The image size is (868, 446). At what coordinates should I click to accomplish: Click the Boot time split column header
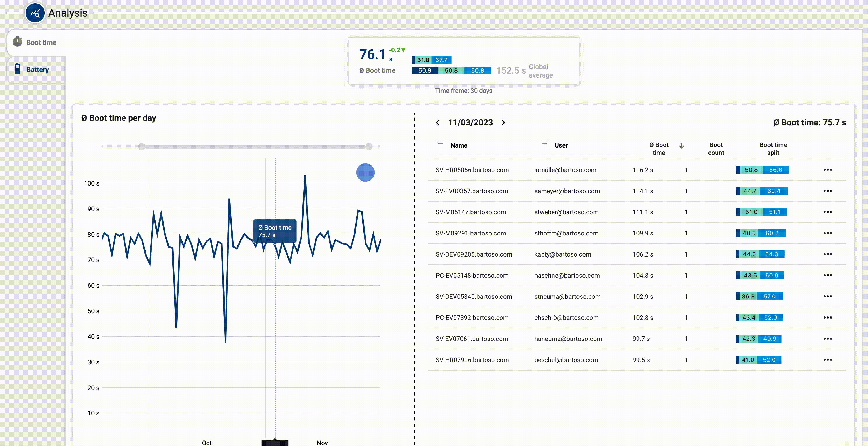click(x=773, y=149)
